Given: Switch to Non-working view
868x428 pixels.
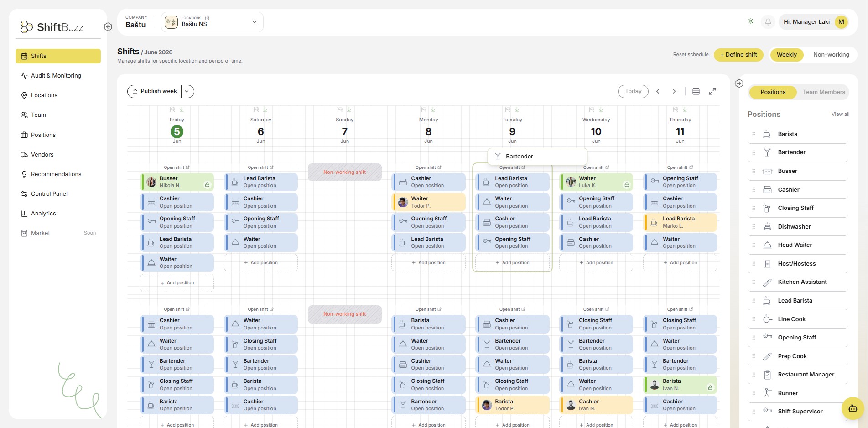Looking at the screenshot, I should (x=831, y=55).
